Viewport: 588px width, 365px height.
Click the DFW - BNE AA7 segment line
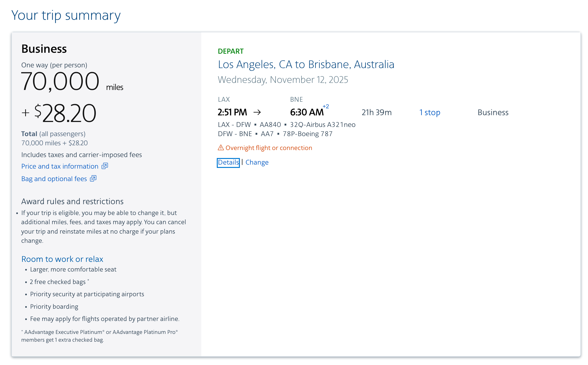tap(275, 134)
